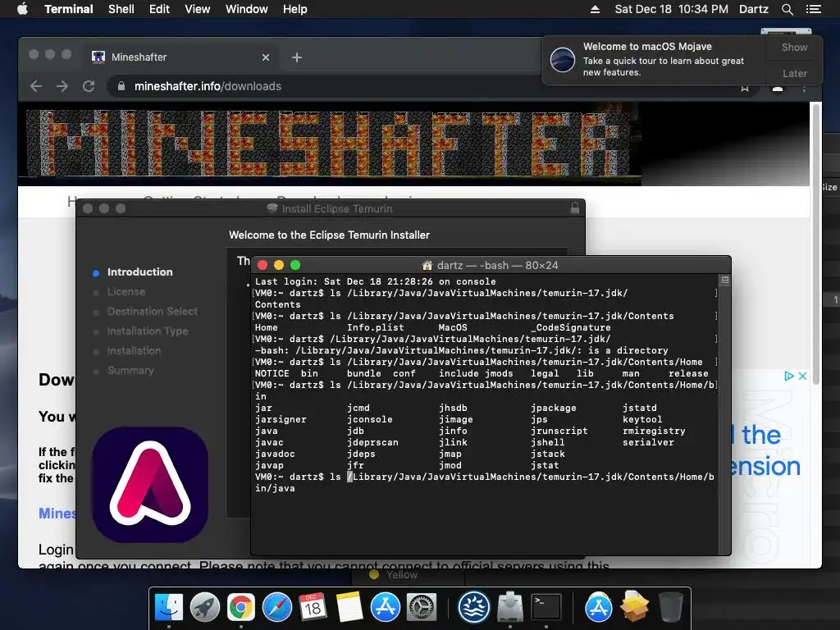Select the Summary installer step
The height and width of the screenshot is (630, 840).
coord(130,370)
